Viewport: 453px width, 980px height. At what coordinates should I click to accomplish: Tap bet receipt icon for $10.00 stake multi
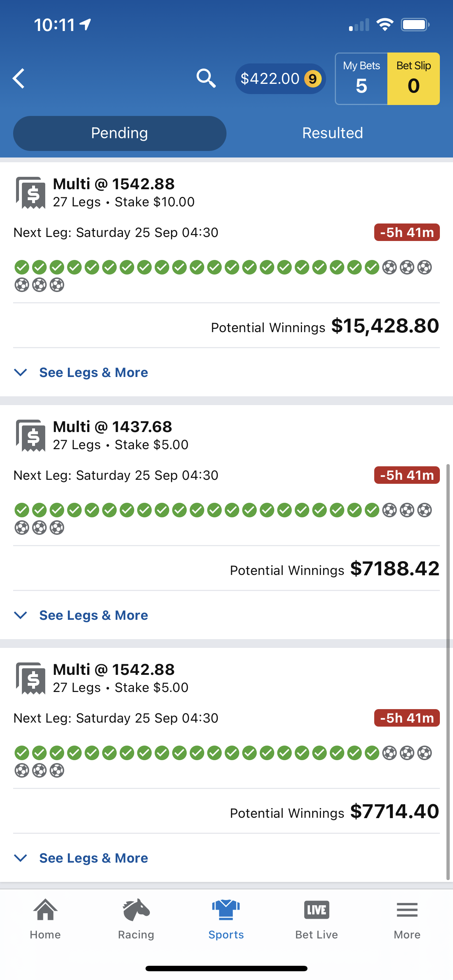tap(30, 193)
